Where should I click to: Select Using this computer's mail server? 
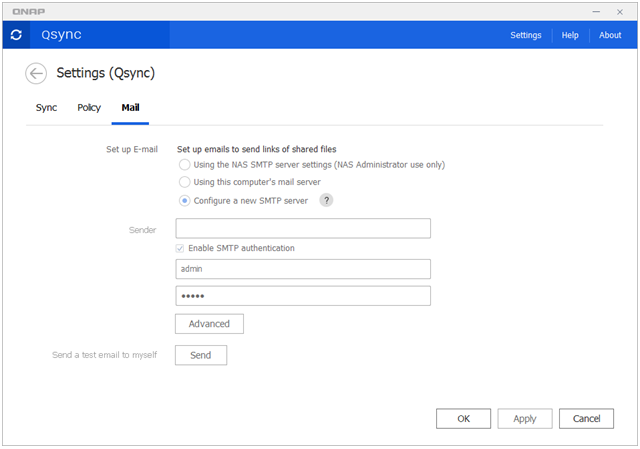coord(184,182)
